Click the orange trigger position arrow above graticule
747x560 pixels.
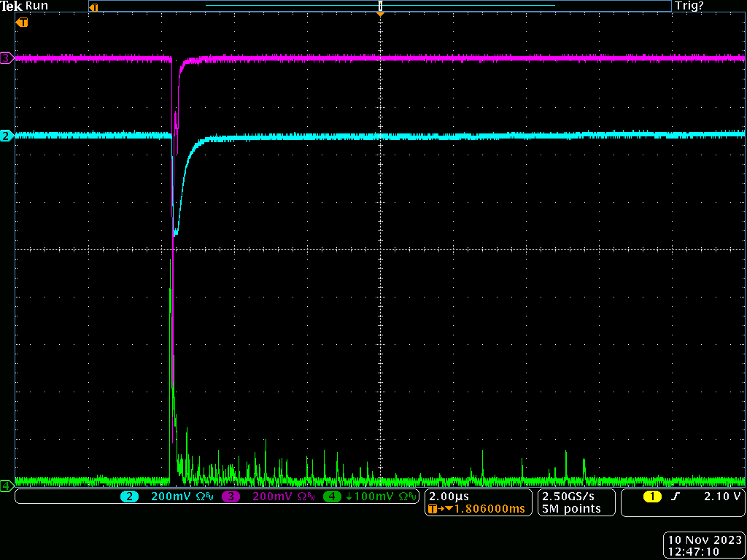[x=380, y=14]
